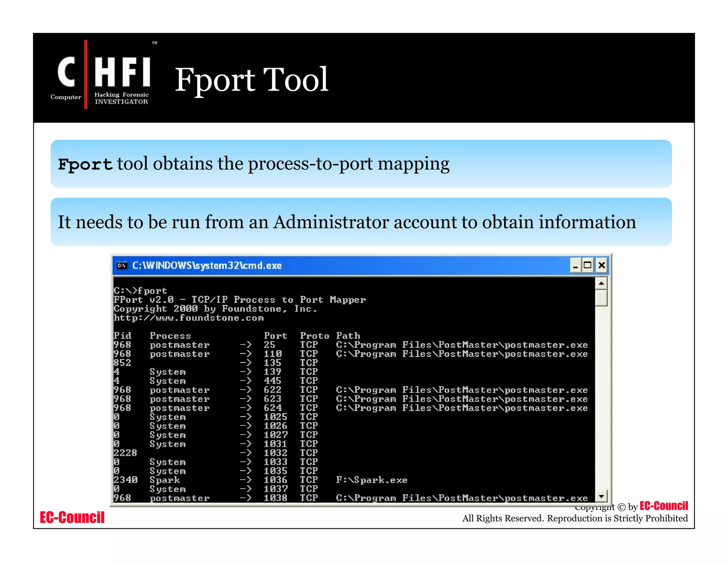The height and width of the screenshot is (562, 728).
Task: Click port value 25 in postmaster row
Action: coord(269,345)
